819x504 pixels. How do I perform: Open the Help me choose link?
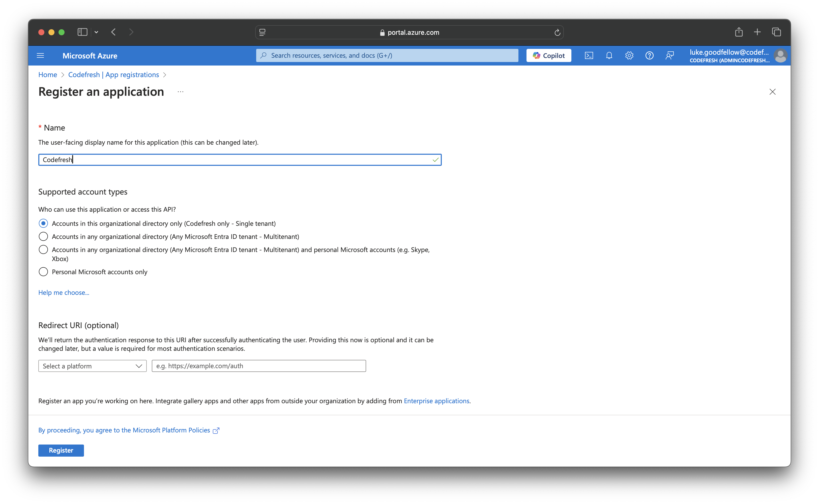point(64,292)
